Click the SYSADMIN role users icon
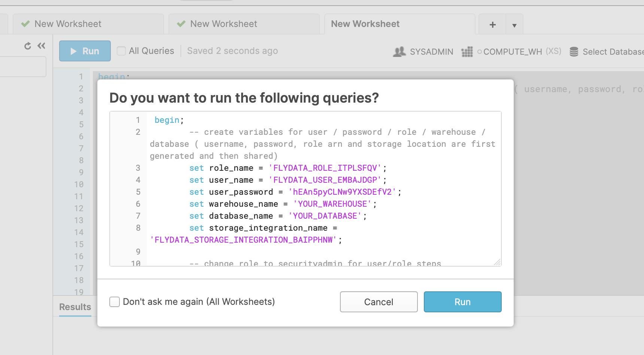644x355 pixels. (x=399, y=51)
